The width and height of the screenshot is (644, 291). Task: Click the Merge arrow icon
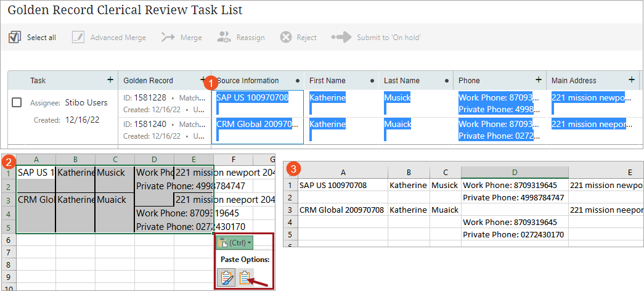(168, 37)
